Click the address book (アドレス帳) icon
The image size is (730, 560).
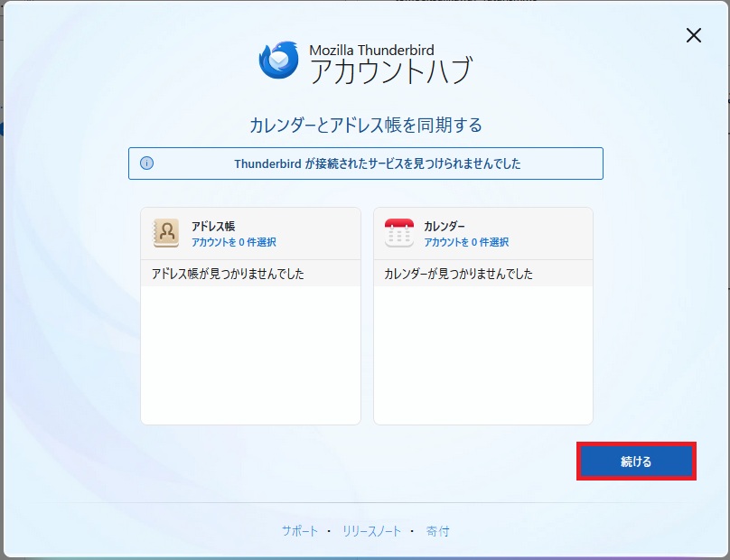click(x=166, y=233)
